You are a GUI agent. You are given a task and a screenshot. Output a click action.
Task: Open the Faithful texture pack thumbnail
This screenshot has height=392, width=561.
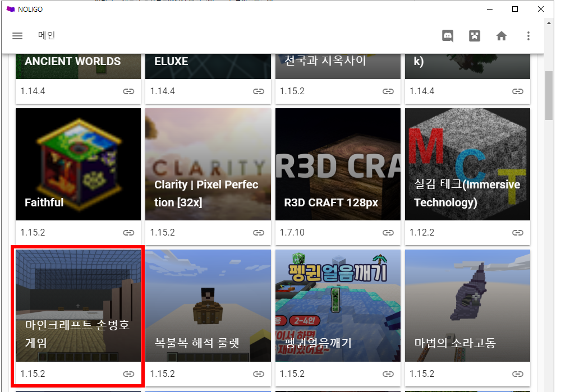tap(78, 164)
